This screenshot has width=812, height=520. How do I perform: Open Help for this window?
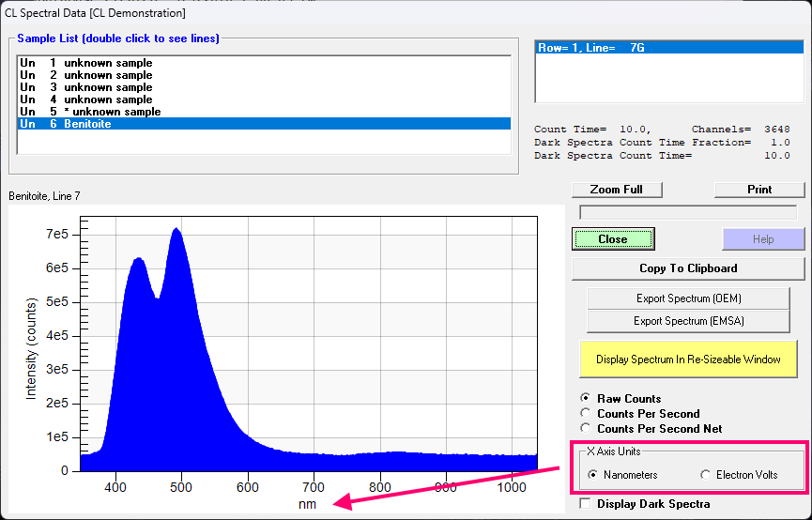(x=762, y=239)
